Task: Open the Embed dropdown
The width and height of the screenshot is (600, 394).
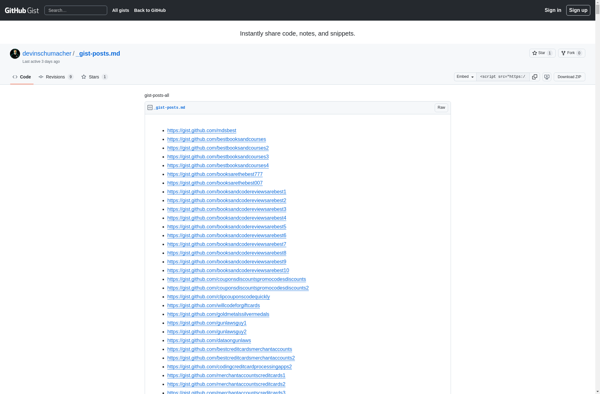Action: click(465, 77)
